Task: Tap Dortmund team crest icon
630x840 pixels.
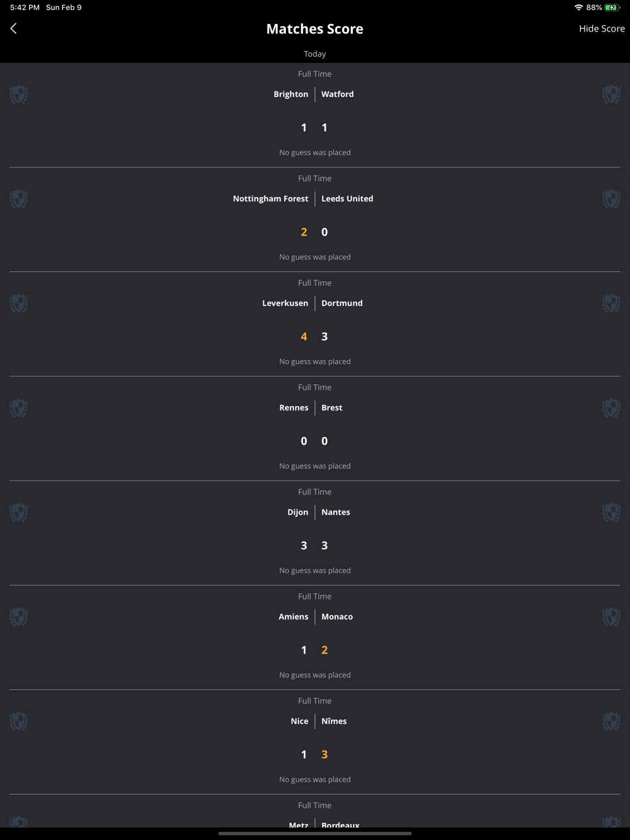Action: click(611, 304)
